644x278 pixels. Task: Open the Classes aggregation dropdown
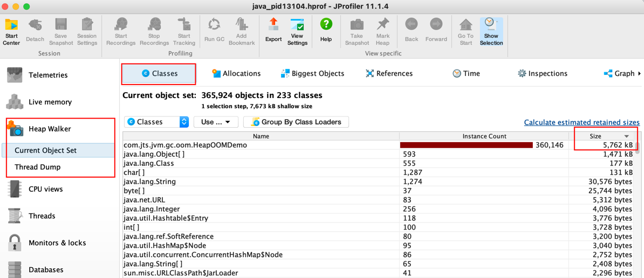click(x=156, y=122)
